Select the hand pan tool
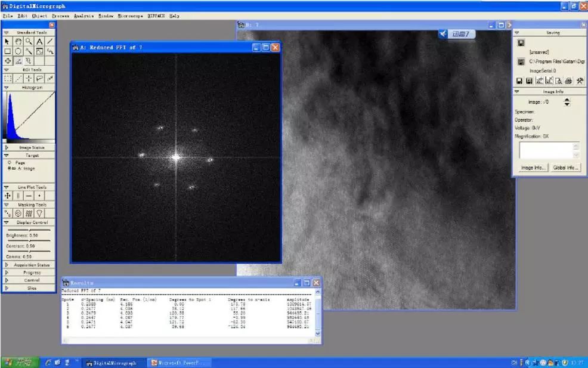 pos(18,41)
